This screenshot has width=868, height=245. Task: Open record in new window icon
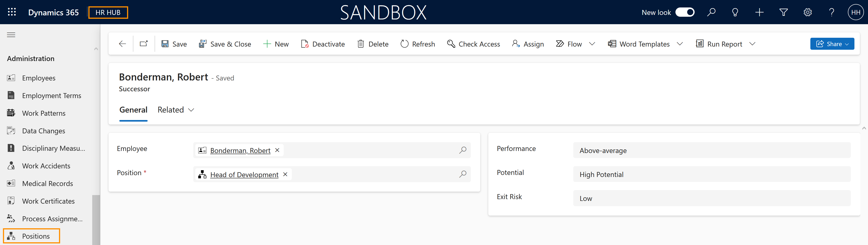click(x=144, y=44)
